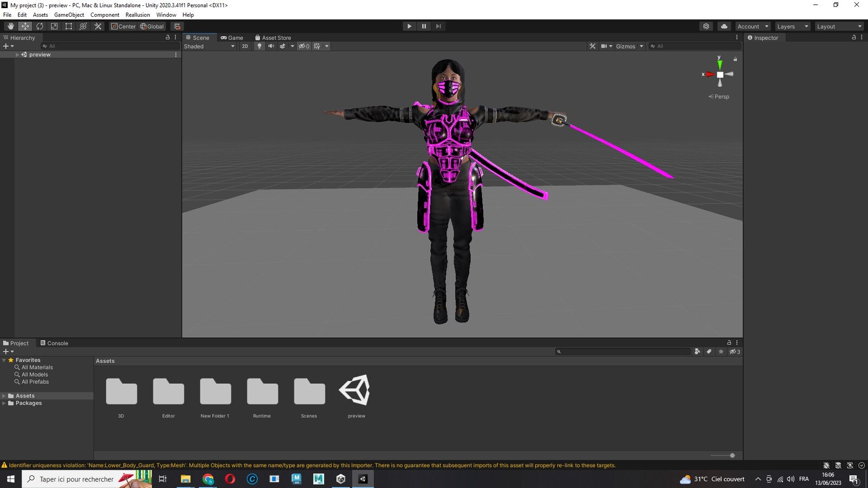868x488 pixels.
Task: Open Hierarchy create (+) dropdown
Action: [x=8, y=46]
